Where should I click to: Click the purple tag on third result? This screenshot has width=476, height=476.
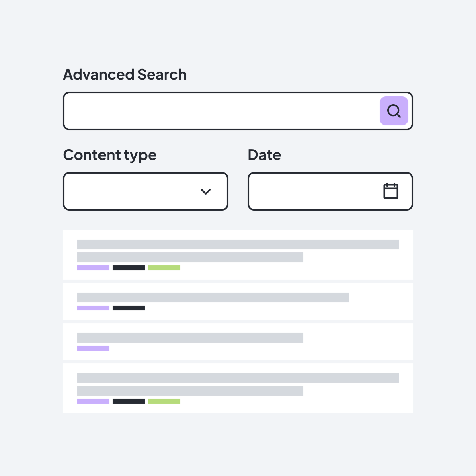[93, 348]
